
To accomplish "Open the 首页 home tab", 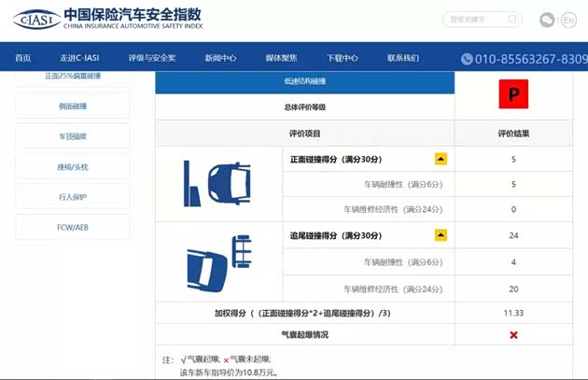I will coord(23,58).
